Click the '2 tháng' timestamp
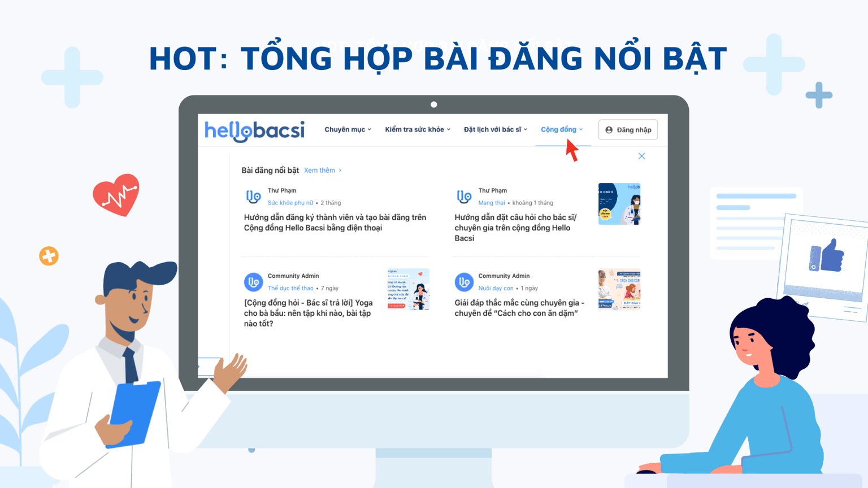The height and width of the screenshot is (488, 868). pyautogui.click(x=331, y=203)
